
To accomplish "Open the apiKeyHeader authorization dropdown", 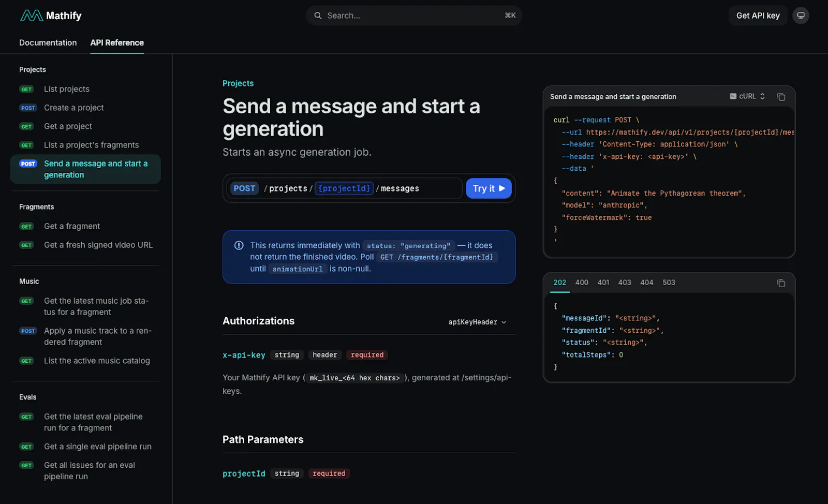I will [477, 322].
